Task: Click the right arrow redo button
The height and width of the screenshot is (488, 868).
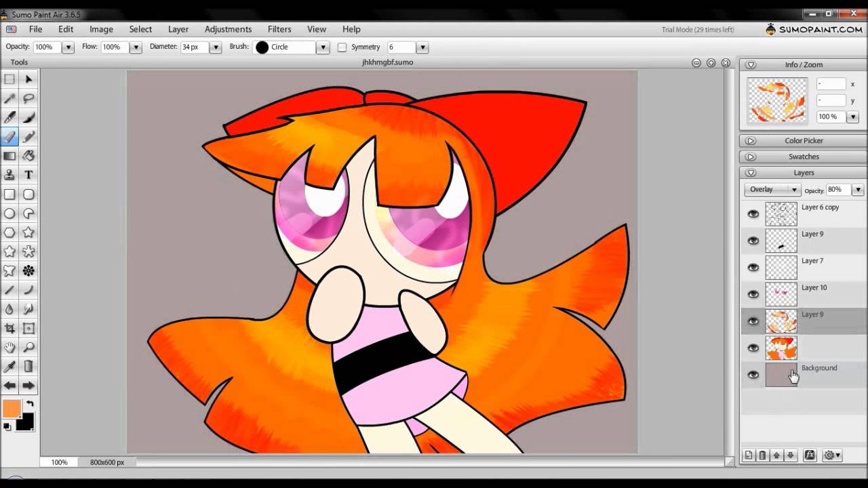Action: click(x=28, y=386)
